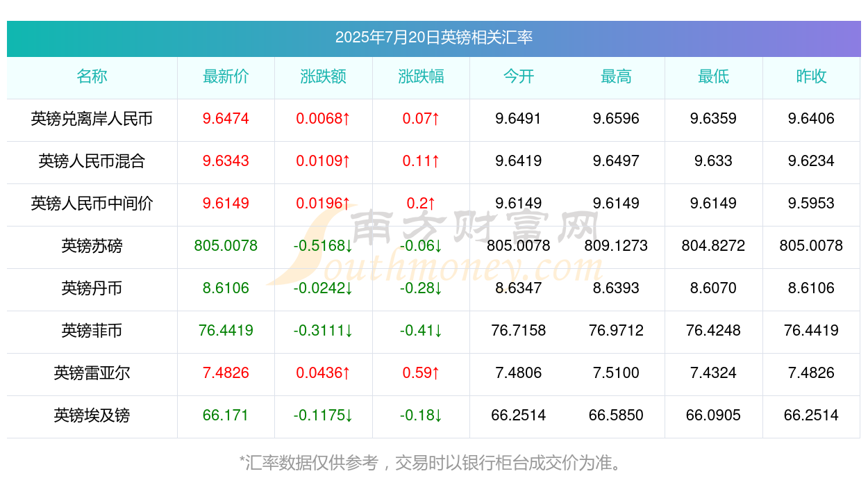Viewport: 868px width, 485px height.
Task: Open the 英镑丹币 row label
Action: click(x=92, y=289)
